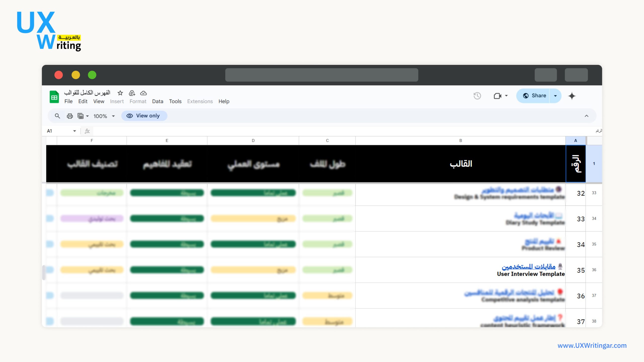
Task: Click the left-side scrollbar handle
Action: click(44, 273)
